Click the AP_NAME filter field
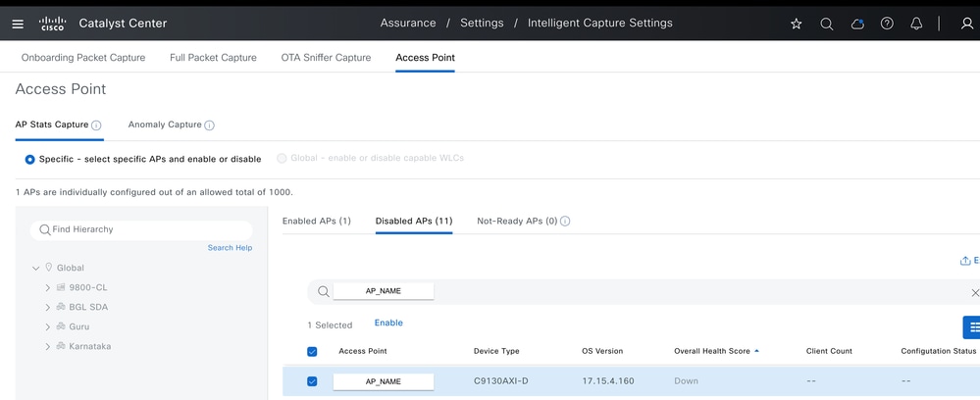The image size is (980, 400). click(384, 291)
